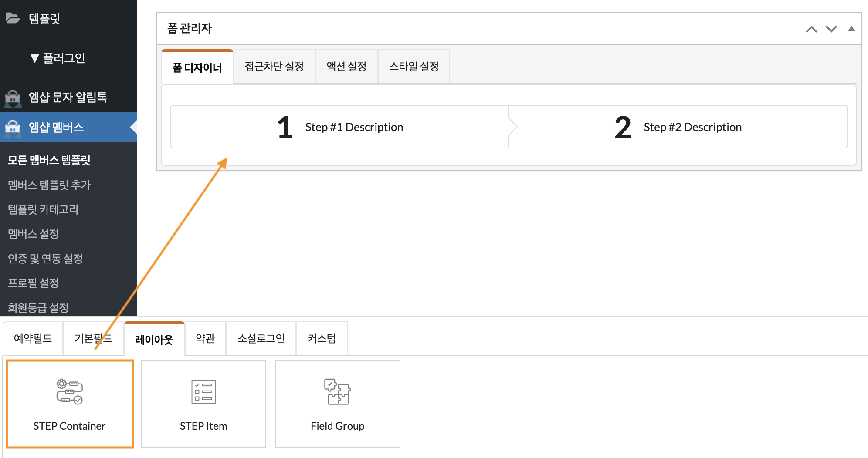Open the 액션 설정 tab
868x458 pixels.
346,67
